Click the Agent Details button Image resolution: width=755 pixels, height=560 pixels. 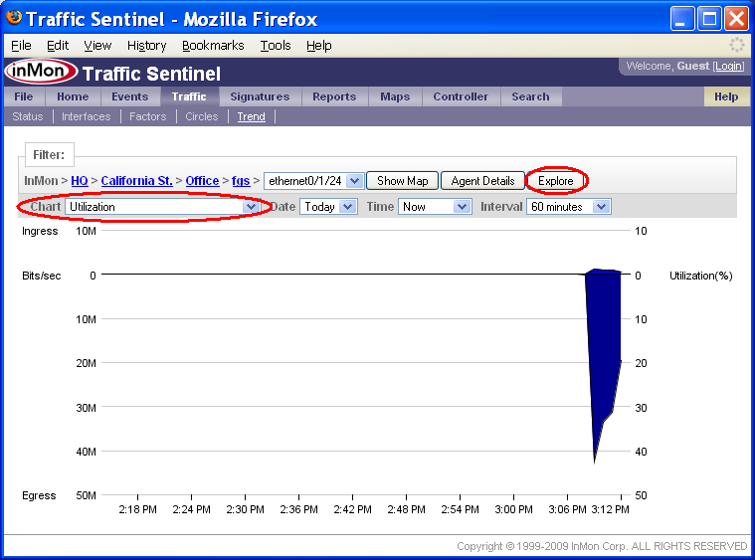(x=483, y=181)
